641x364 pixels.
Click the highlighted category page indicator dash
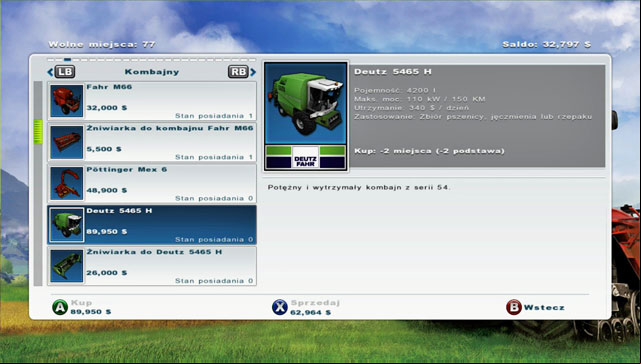pyautogui.click(x=67, y=60)
